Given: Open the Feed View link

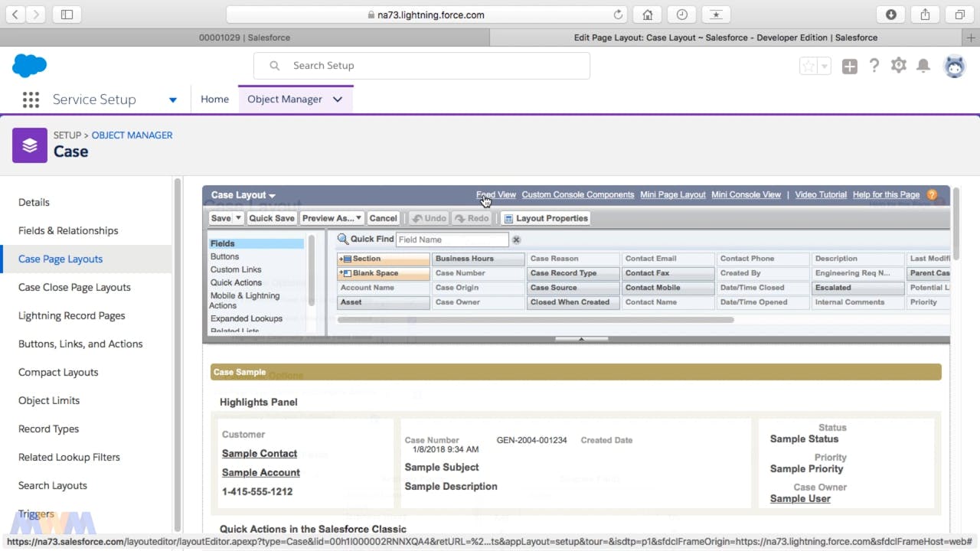Looking at the screenshot, I should click(496, 194).
